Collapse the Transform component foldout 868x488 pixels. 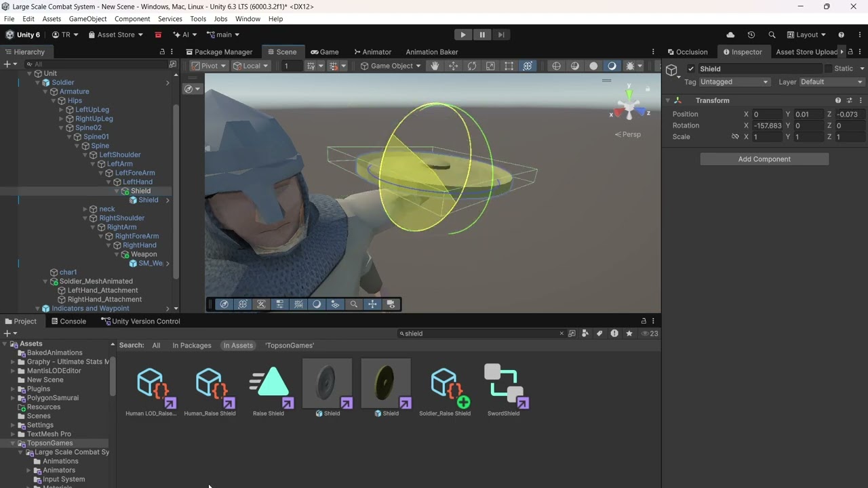(x=667, y=100)
